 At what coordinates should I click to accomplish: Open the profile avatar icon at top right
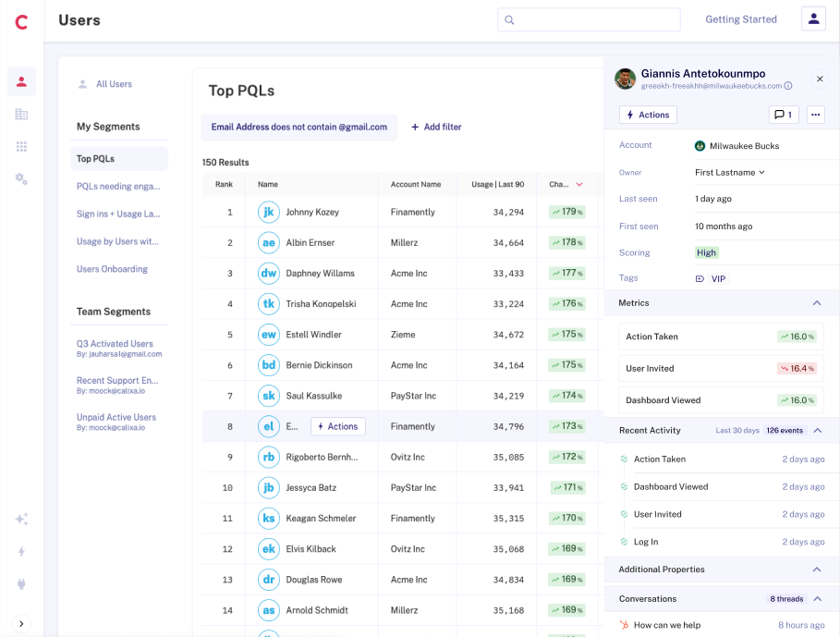pyautogui.click(x=813, y=19)
